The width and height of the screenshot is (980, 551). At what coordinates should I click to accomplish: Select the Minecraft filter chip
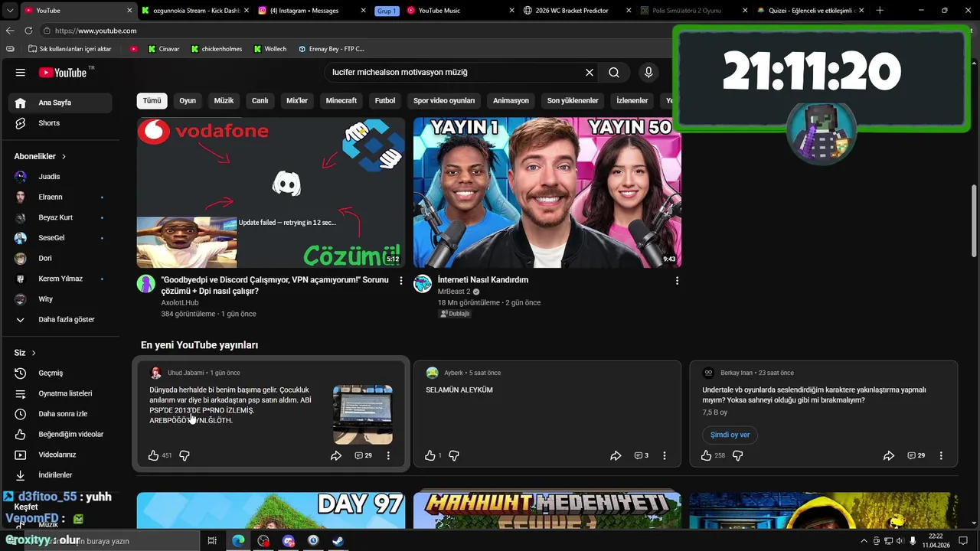(341, 100)
